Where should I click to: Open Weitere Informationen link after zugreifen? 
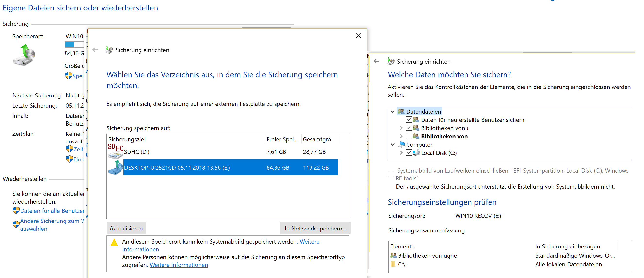click(179, 265)
